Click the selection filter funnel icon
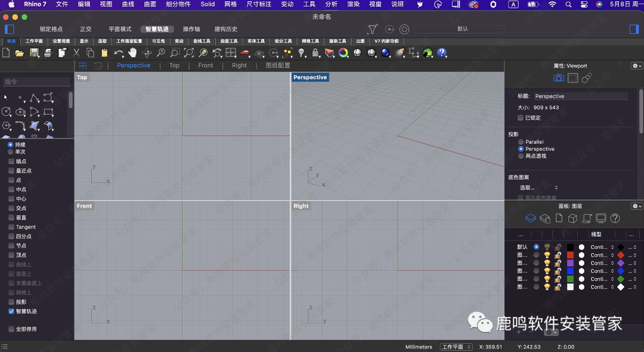The image size is (644, 352). [373, 29]
